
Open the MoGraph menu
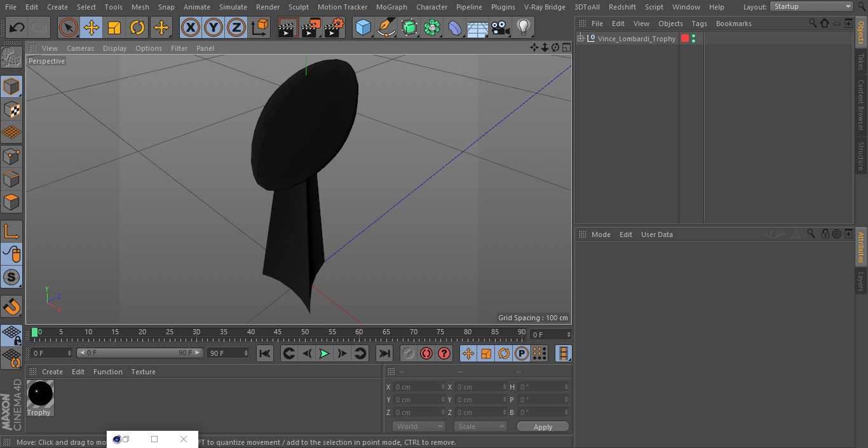[391, 7]
